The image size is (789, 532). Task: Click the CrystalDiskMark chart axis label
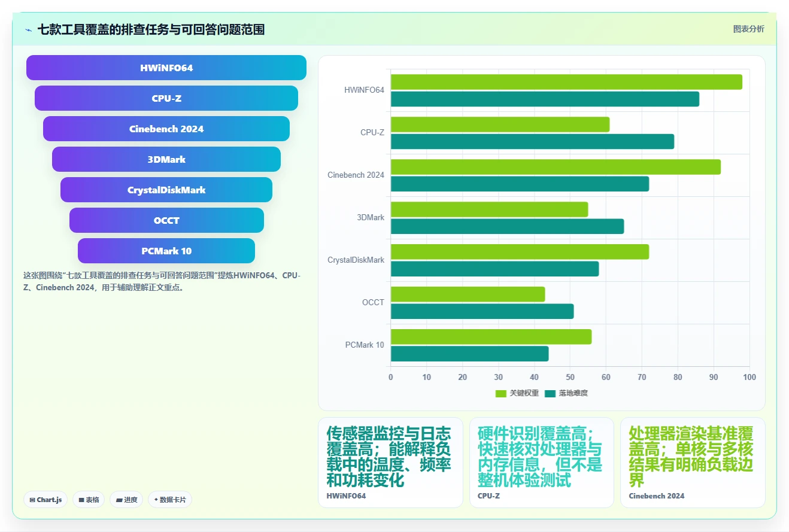coord(356,260)
